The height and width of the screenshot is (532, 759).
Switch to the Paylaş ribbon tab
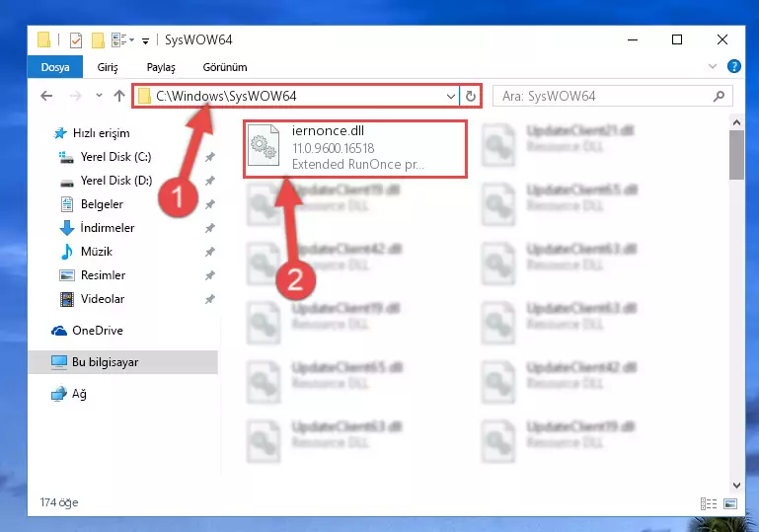tap(161, 67)
